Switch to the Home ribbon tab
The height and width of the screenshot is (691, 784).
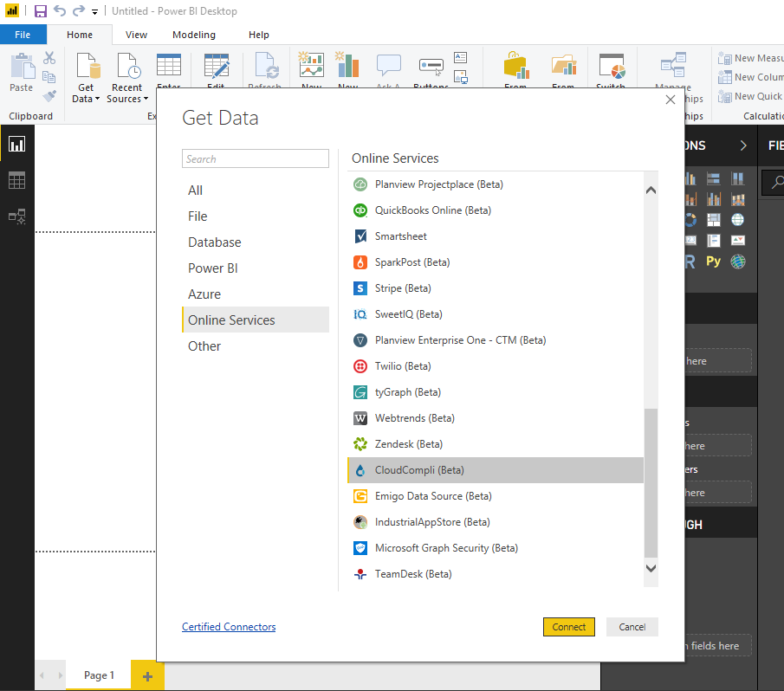click(80, 35)
